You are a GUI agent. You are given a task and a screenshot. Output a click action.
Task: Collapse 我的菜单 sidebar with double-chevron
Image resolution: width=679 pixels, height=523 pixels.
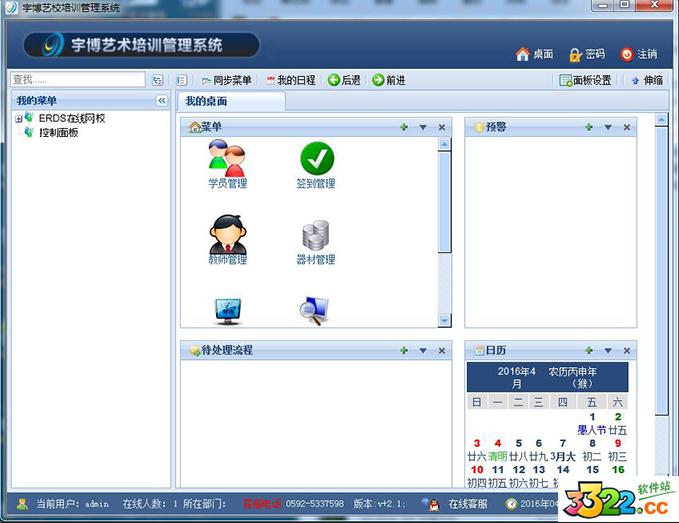(x=162, y=100)
